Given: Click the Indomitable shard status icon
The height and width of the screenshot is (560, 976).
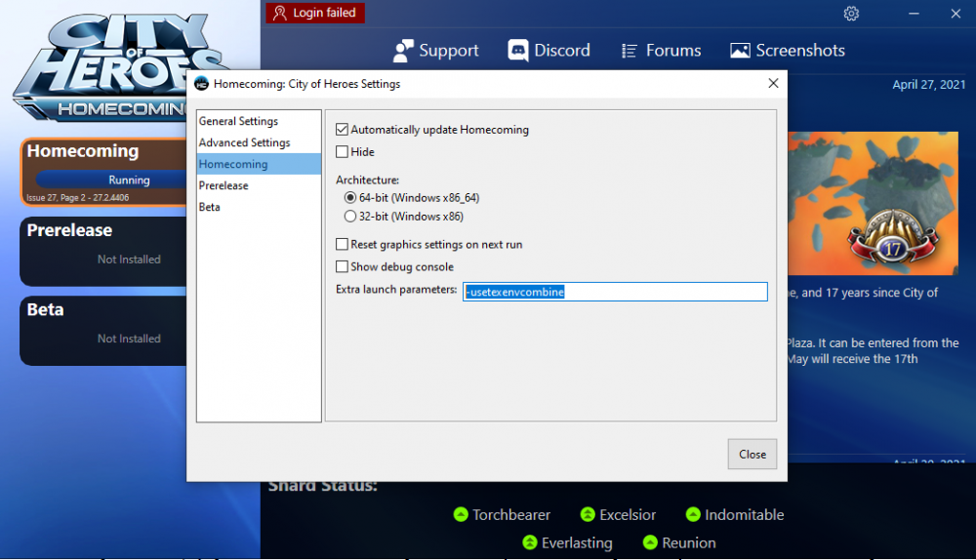Looking at the screenshot, I should [x=693, y=514].
